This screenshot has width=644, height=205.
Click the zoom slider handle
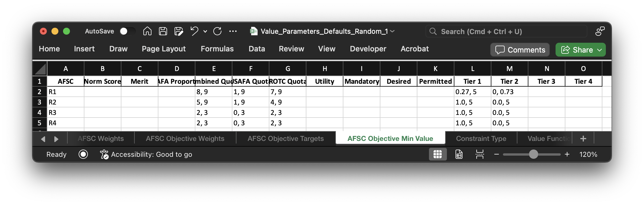533,154
